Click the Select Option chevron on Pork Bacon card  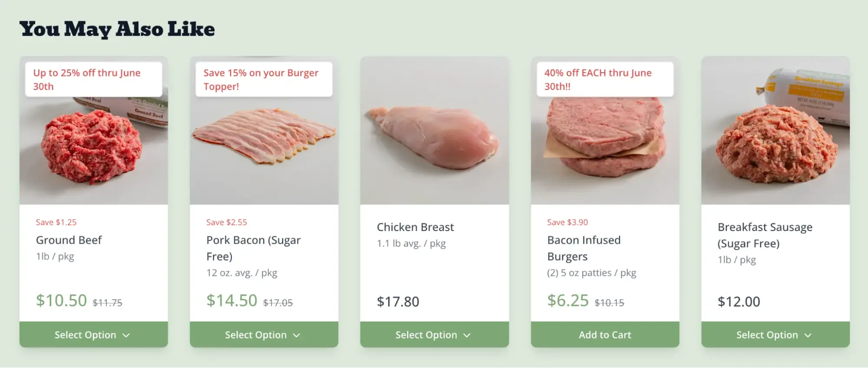tap(297, 335)
